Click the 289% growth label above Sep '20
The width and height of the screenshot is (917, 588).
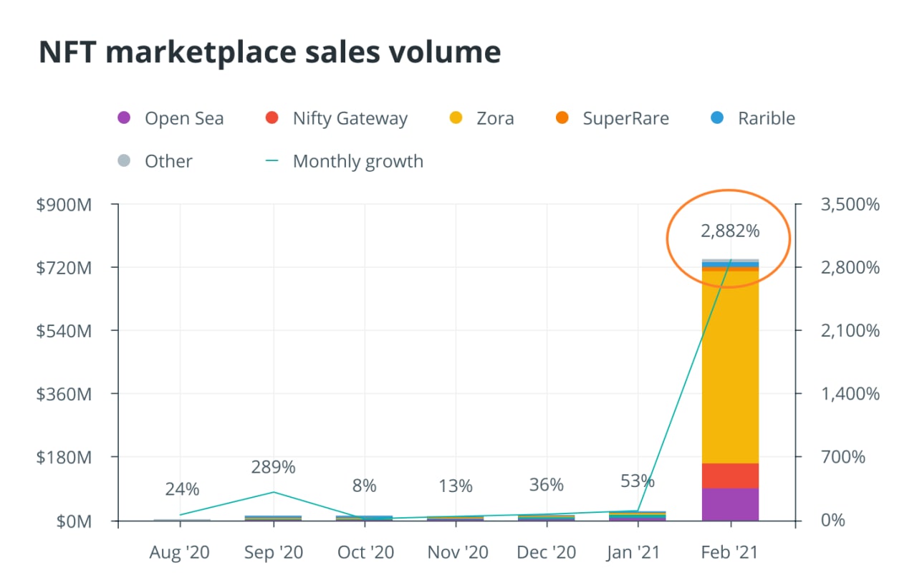tap(273, 468)
